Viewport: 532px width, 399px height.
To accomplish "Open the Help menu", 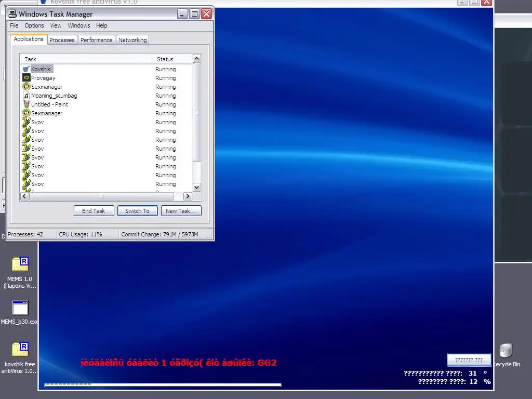I will click(x=101, y=25).
